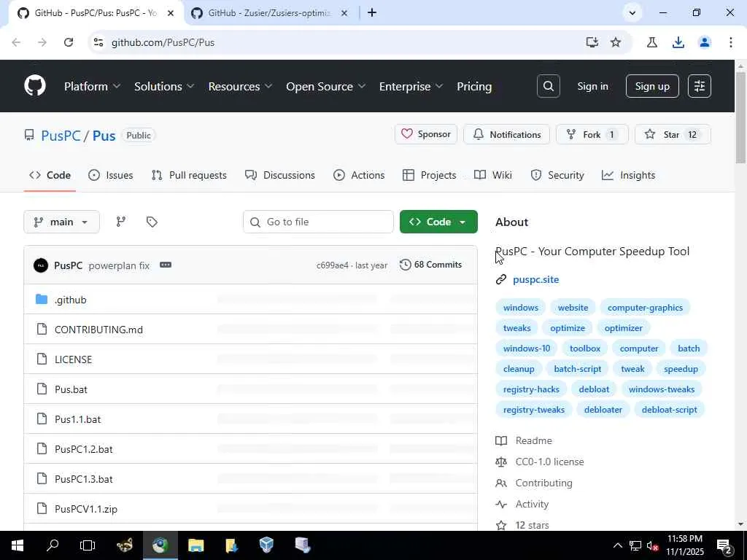Show hidden system tray icons
Screen dimensions: 747x560
[617, 545]
